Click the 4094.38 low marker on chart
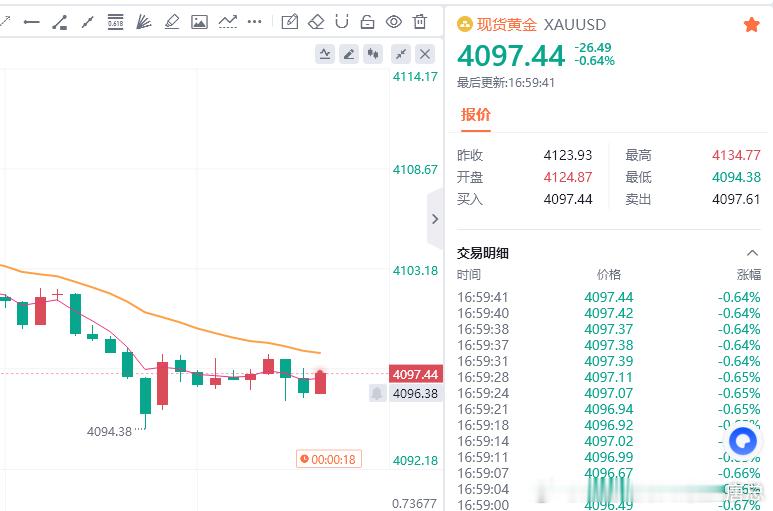The height and width of the screenshot is (511, 773). point(109,432)
